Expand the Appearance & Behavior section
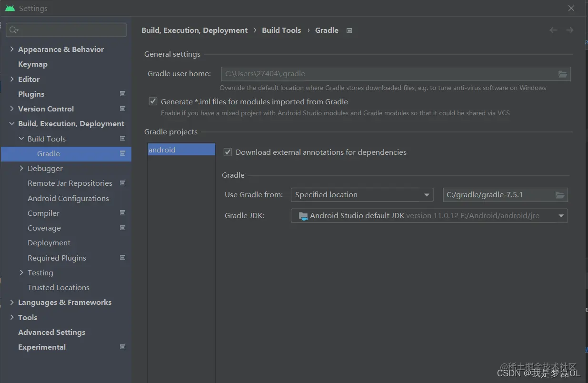Image resolution: width=588 pixels, height=383 pixels. (x=12, y=49)
